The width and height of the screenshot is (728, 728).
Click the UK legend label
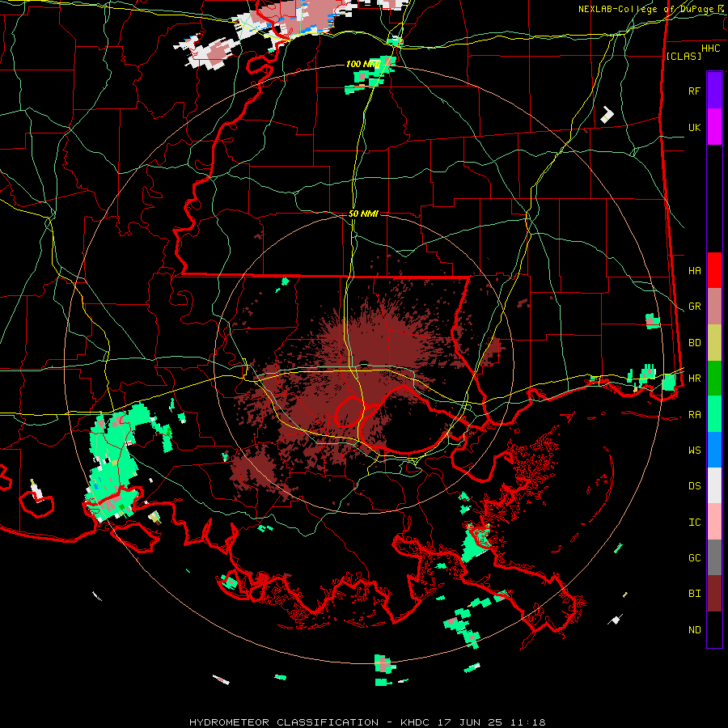(694, 127)
